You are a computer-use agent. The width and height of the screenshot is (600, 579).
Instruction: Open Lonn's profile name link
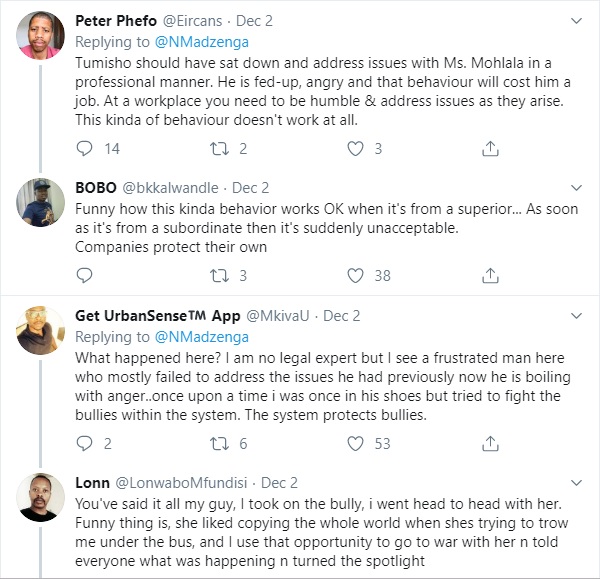click(x=93, y=483)
